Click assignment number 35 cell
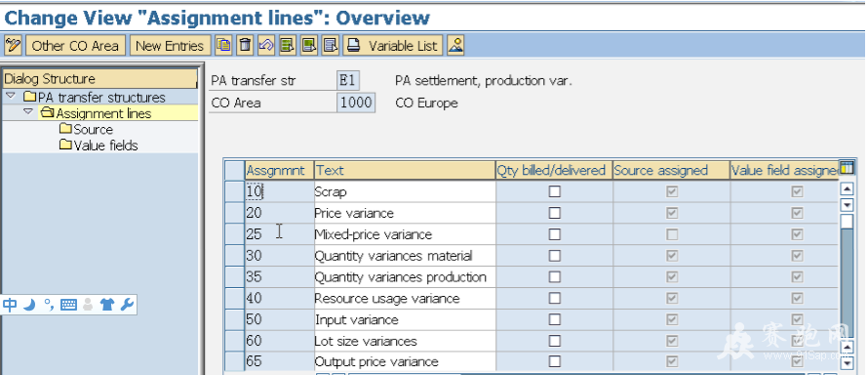The width and height of the screenshot is (868, 375). coord(280,277)
